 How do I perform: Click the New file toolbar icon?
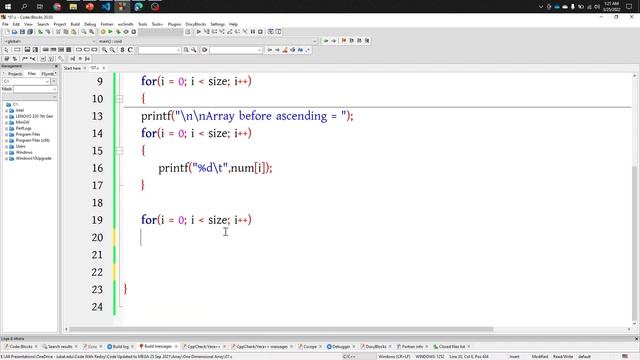click(x=7, y=32)
